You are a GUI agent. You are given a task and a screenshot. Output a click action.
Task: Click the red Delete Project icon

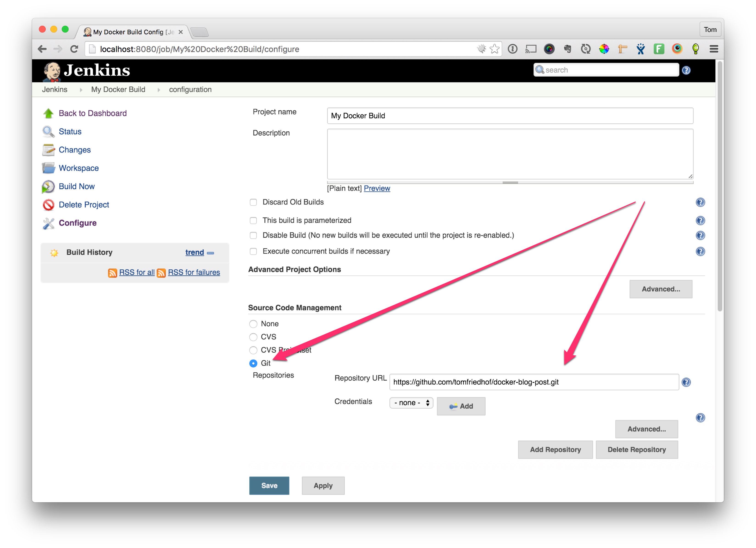coord(48,205)
